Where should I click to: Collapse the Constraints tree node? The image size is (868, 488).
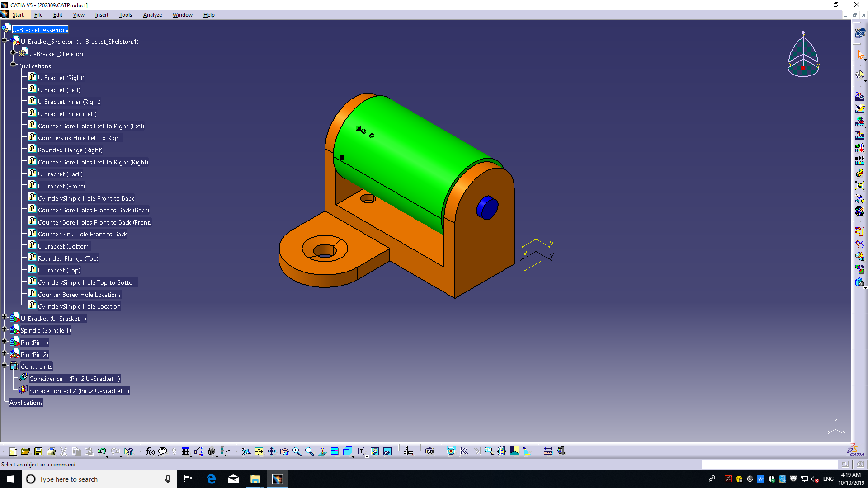point(5,365)
